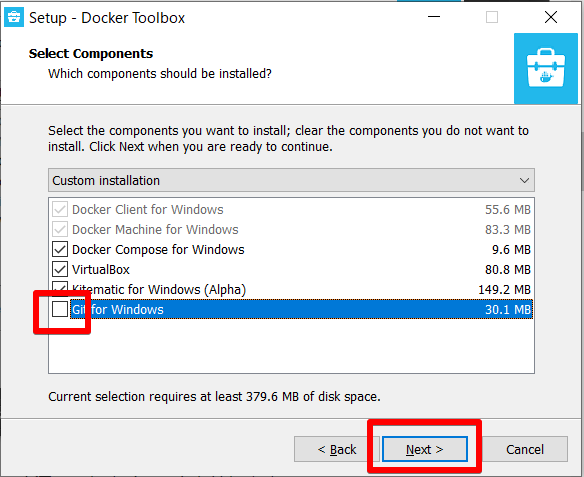The image size is (584, 477).
Task: Proceed with the Next button
Action: click(x=425, y=449)
